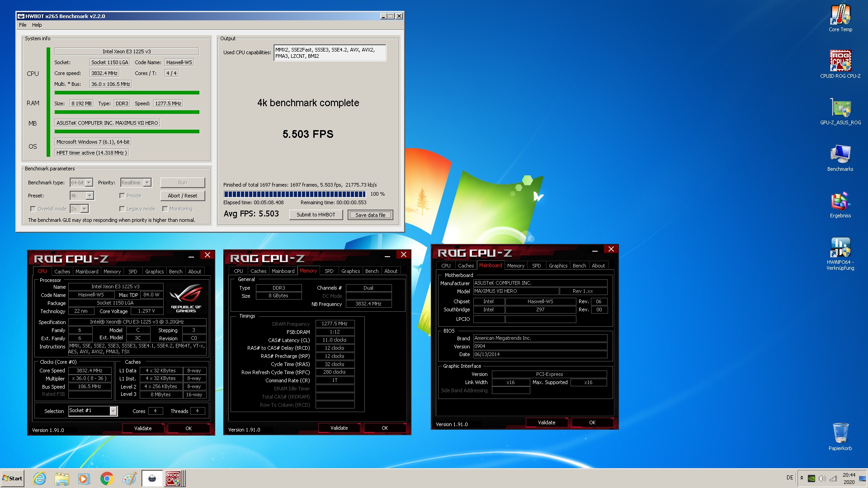Click NB Frequency 3832.4 MHz value
868x488 pixels.
(368, 304)
